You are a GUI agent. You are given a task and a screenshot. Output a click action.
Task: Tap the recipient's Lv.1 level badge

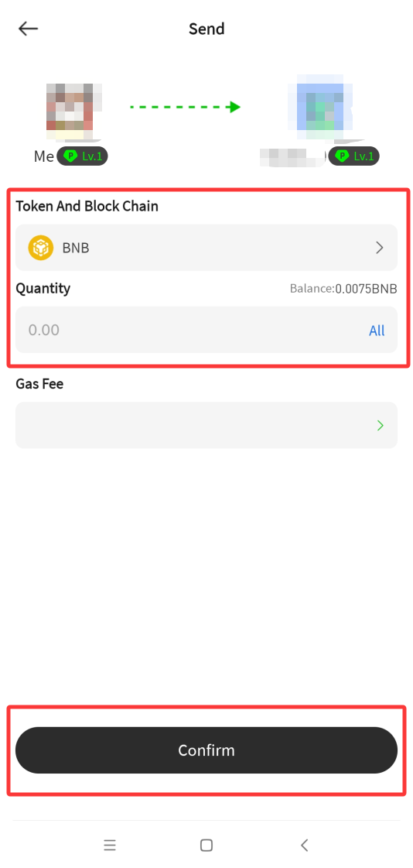click(354, 156)
